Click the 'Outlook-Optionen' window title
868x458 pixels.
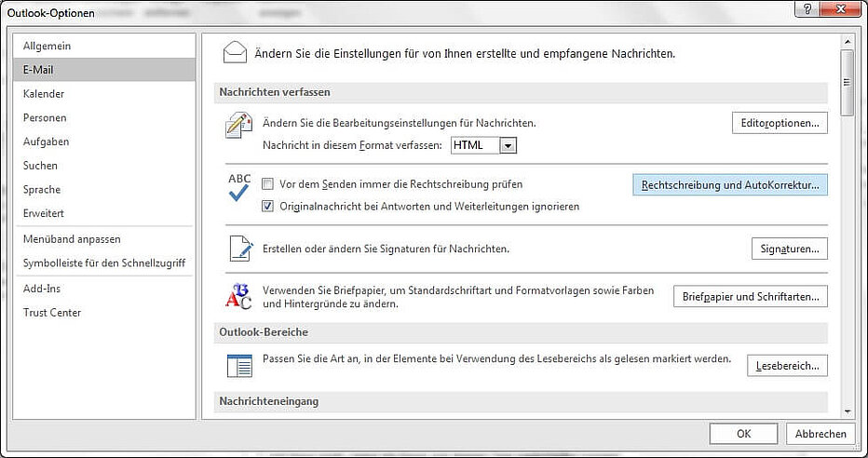pos(51,12)
